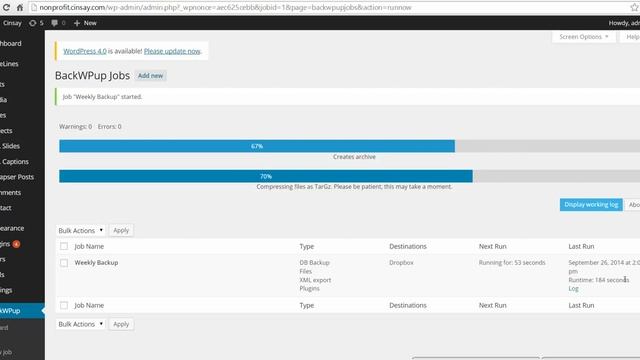Click the Add new job button

tap(150, 76)
